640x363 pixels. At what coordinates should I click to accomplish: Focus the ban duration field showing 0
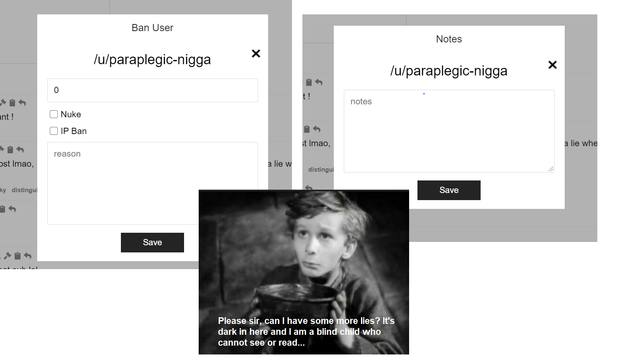[153, 90]
